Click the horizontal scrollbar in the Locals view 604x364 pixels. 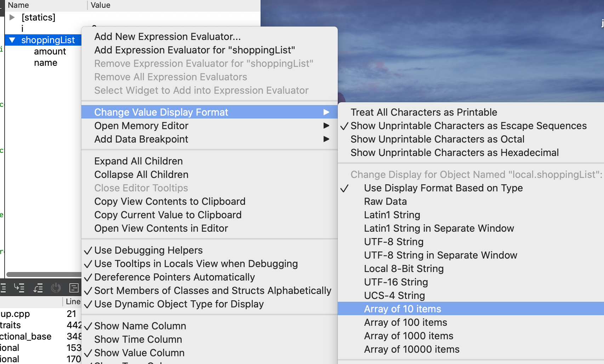pyautogui.click(x=42, y=275)
